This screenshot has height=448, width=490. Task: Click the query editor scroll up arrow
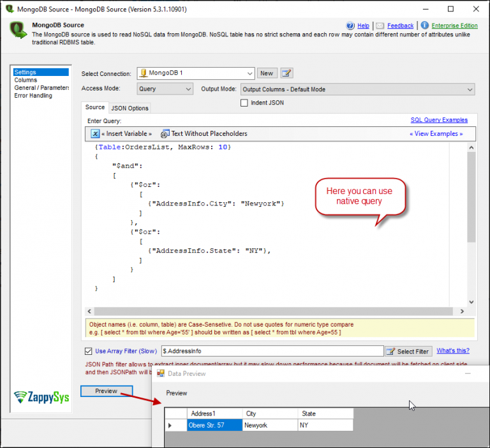click(x=471, y=147)
